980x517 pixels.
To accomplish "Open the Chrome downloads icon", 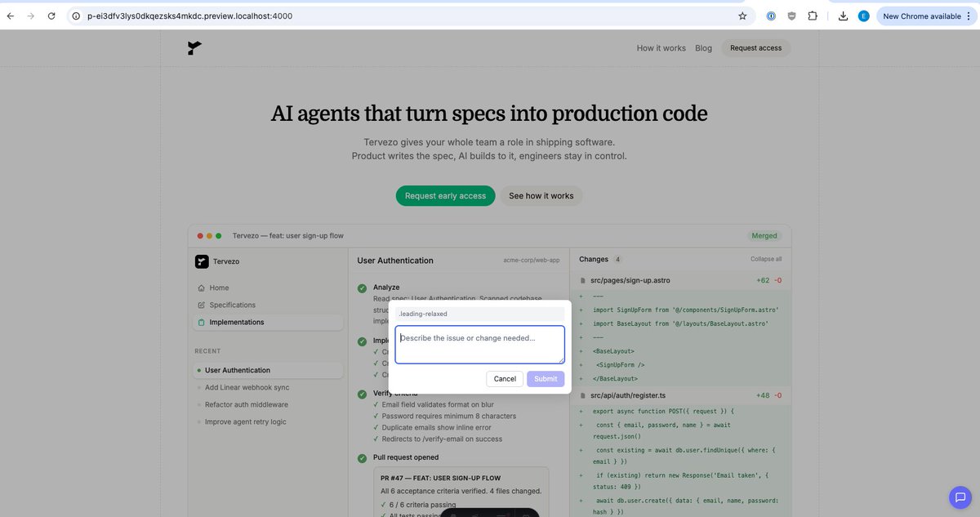I will tap(844, 16).
